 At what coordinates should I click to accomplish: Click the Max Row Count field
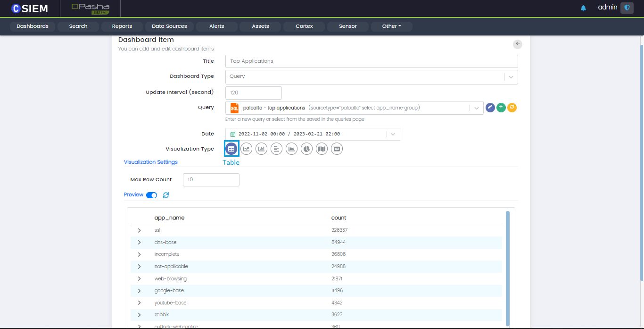(x=211, y=180)
